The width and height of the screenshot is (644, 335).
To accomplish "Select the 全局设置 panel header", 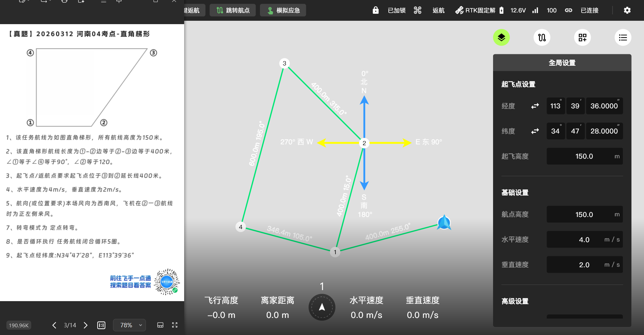I will [x=562, y=63].
